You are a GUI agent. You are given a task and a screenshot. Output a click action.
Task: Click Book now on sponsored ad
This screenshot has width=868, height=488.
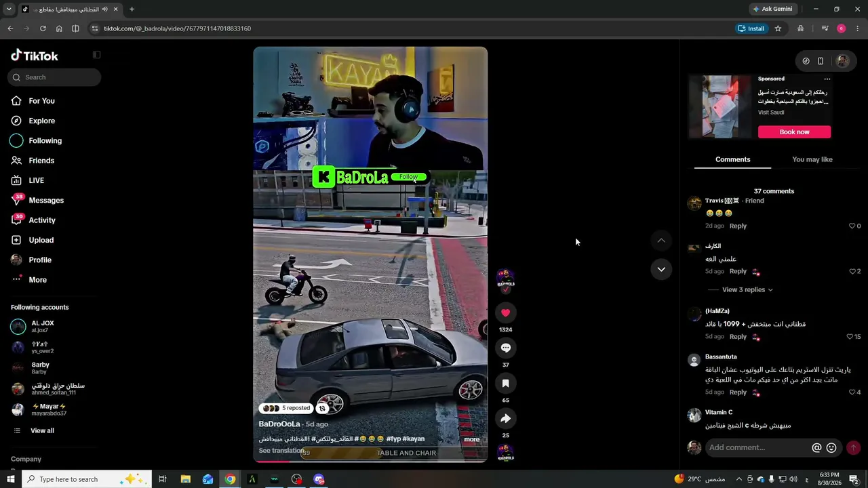coord(794,132)
